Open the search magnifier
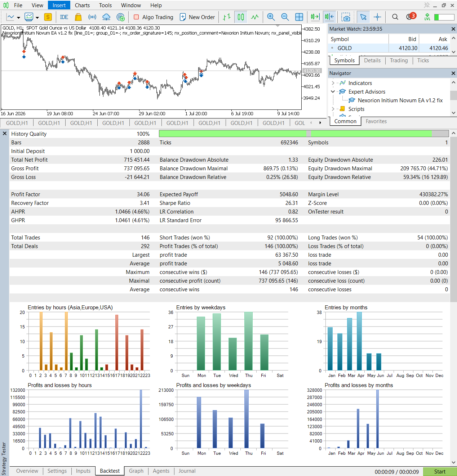This screenshot has height=476, width=457. [x=395, y=17]
